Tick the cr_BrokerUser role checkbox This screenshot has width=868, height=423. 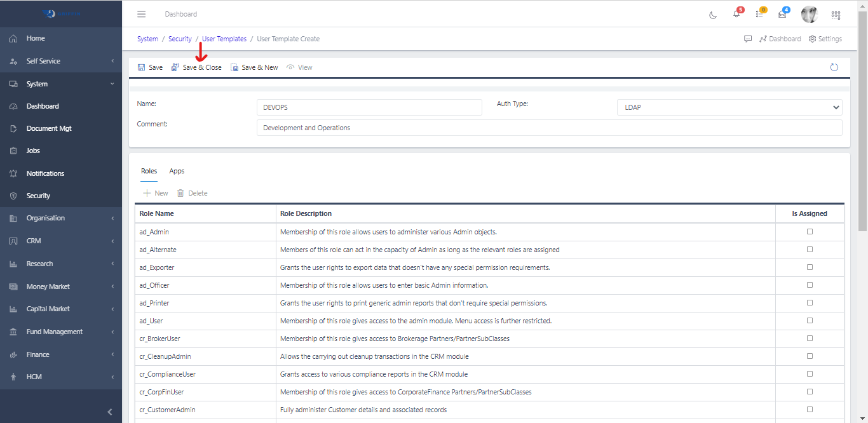(x=810, y=339)
